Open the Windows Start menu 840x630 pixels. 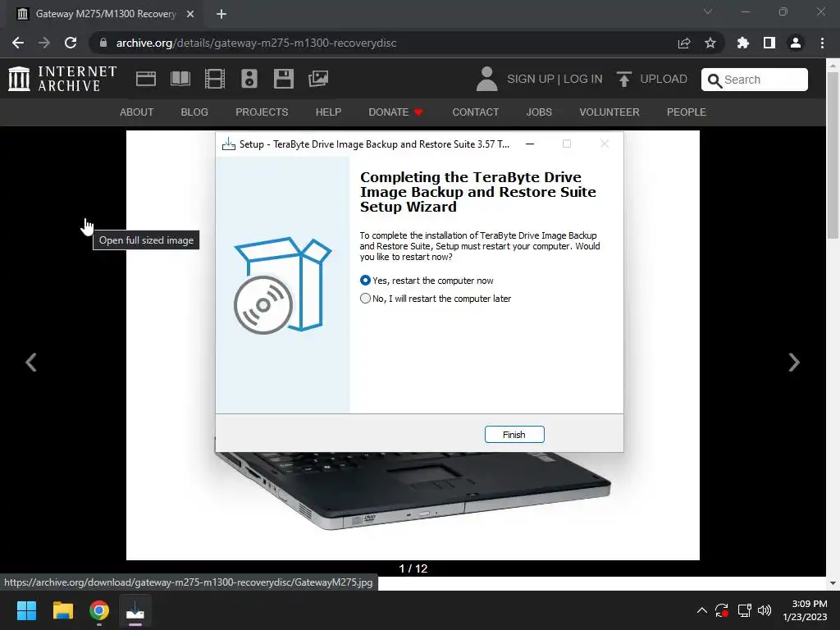pyautogui.click(x=26, y=610)
